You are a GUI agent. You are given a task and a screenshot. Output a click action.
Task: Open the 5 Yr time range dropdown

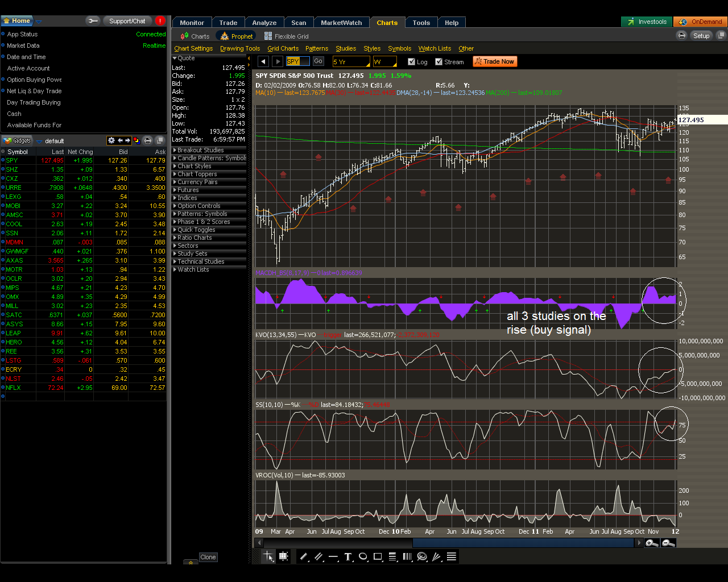click(351, 61)
